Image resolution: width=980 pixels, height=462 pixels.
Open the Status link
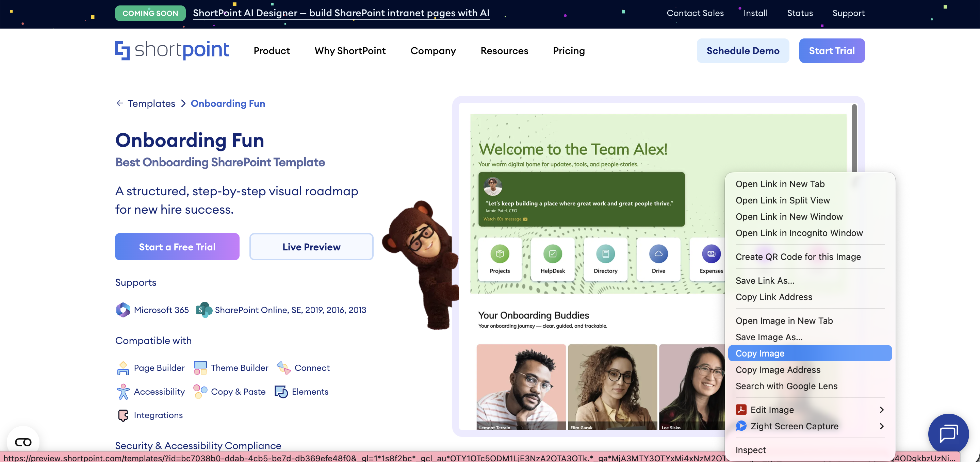[x=800, y=13]
